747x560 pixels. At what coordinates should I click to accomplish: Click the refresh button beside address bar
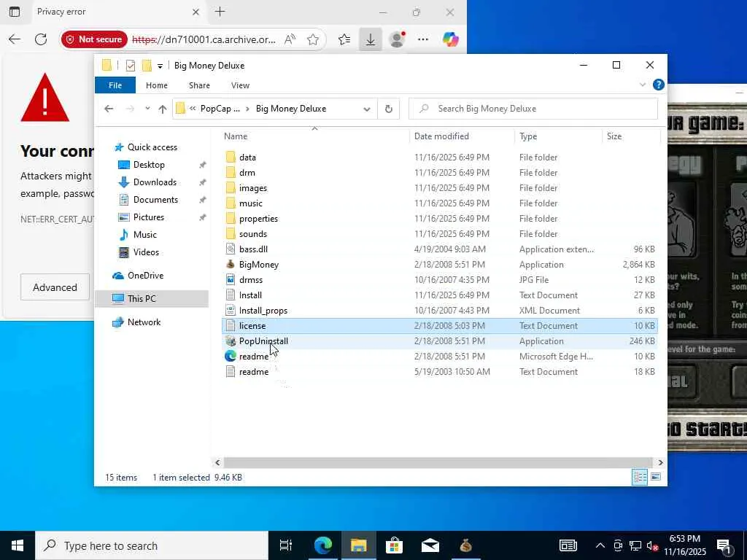click(x=389, y=109)
